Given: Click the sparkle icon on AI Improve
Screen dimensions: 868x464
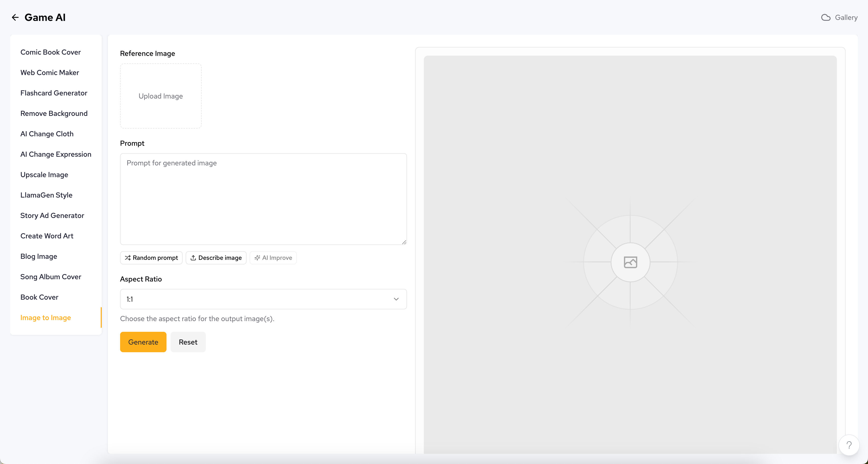Looking at the screenshot, I should click(257, 258).
